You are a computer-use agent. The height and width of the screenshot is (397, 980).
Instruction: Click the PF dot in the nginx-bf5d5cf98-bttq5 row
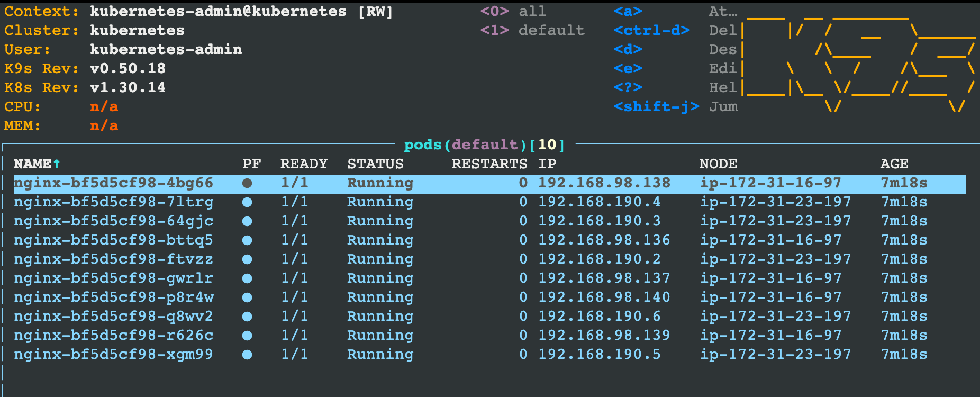247,240
